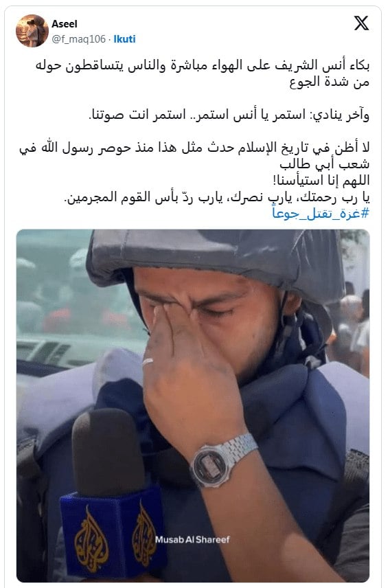Follow the account via Ikuti link
The width and height of the screenshot is (390, 588).
pyautogui.click(x=124, y=39)
